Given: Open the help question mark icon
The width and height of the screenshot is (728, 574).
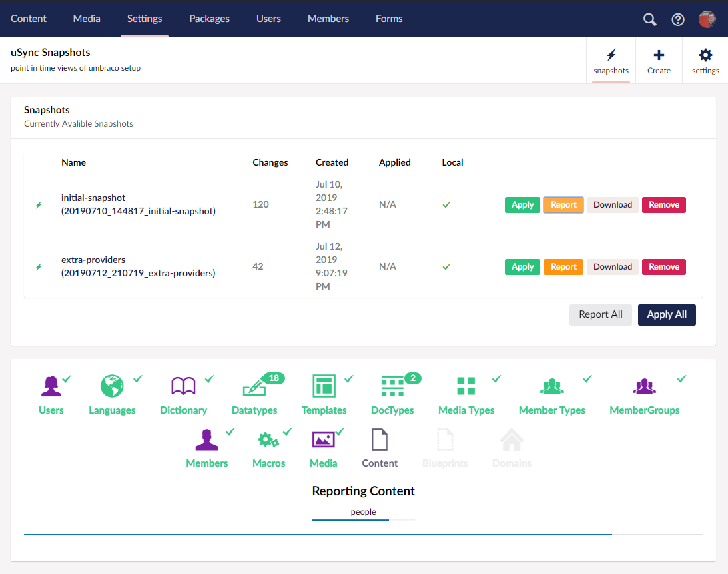Looking at the screenshot, I should coord(678,19).
